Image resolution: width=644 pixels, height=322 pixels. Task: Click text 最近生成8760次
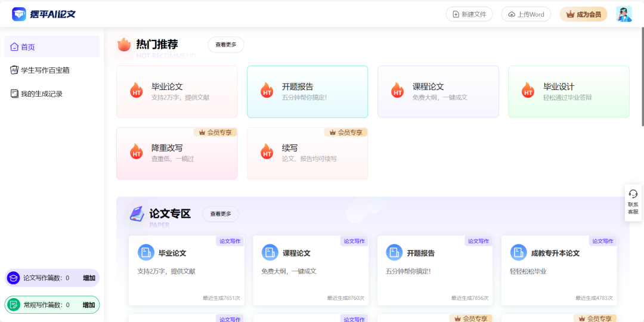pos(345,298)
